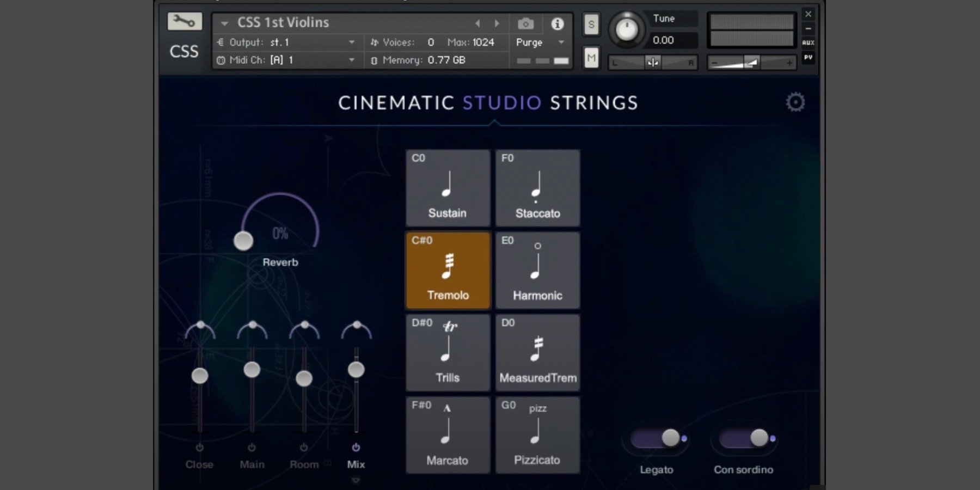The height and width of the screenshot is (490, 980).
Task: Click the Tune knob
Action: point(626,29)
